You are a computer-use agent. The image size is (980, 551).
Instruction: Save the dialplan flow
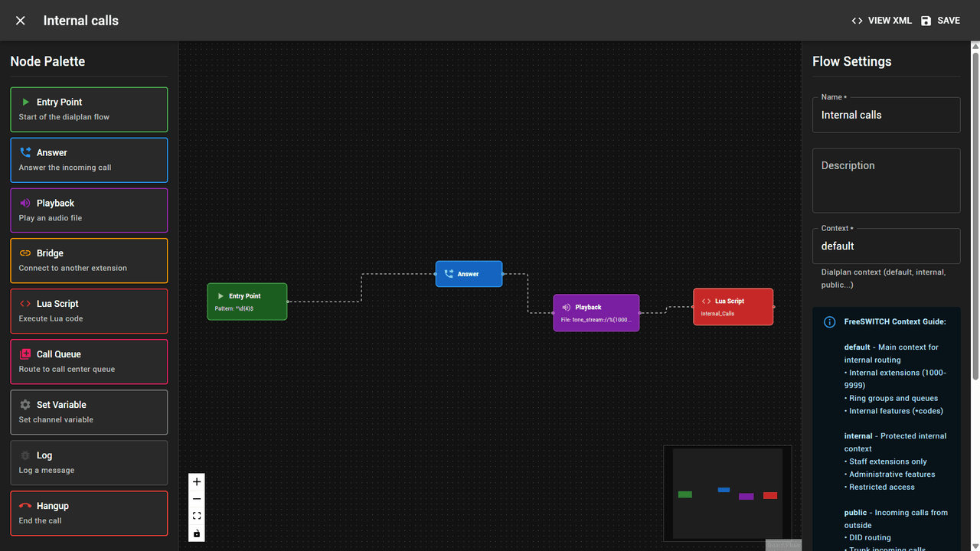pos(940,21)
